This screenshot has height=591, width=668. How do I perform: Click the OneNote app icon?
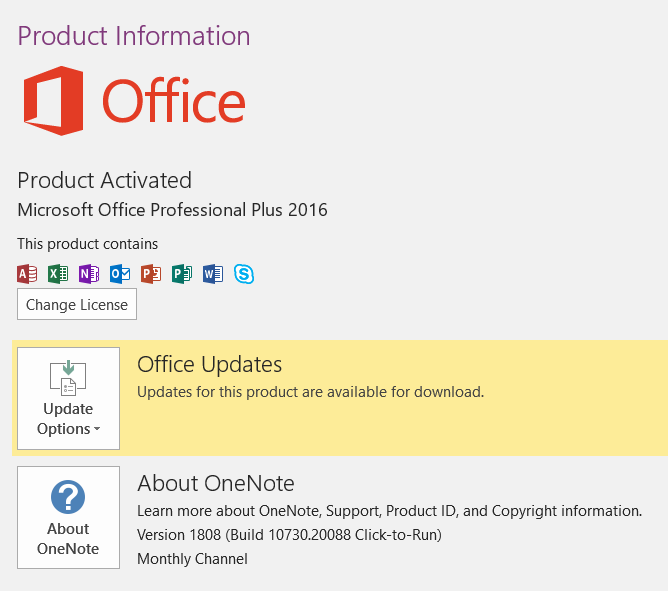[89, 274]
